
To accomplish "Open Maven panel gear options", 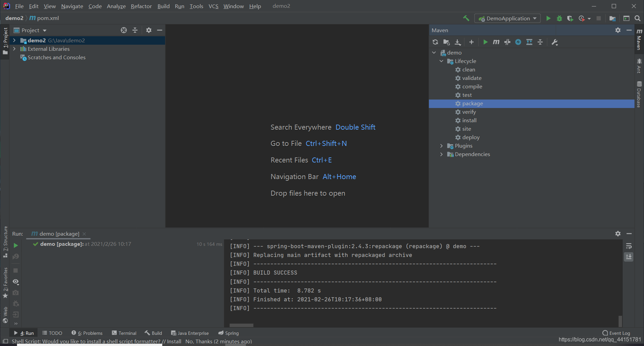I will pos(618,30).
